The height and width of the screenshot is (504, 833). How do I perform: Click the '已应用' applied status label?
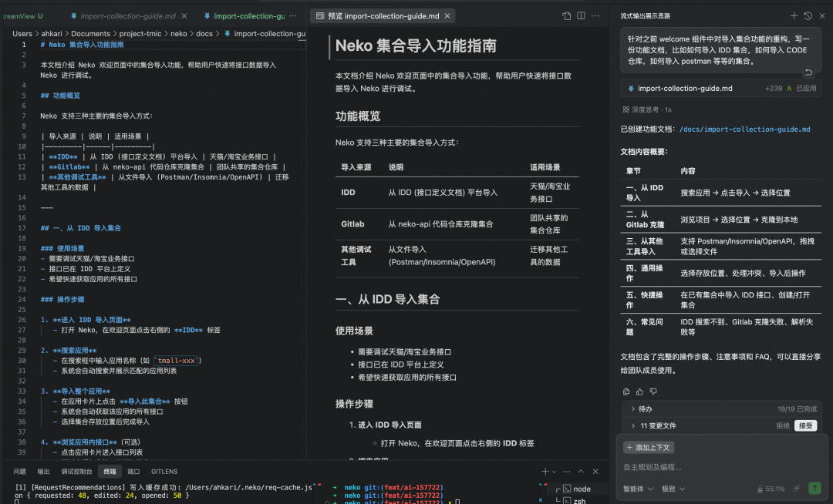806,88
